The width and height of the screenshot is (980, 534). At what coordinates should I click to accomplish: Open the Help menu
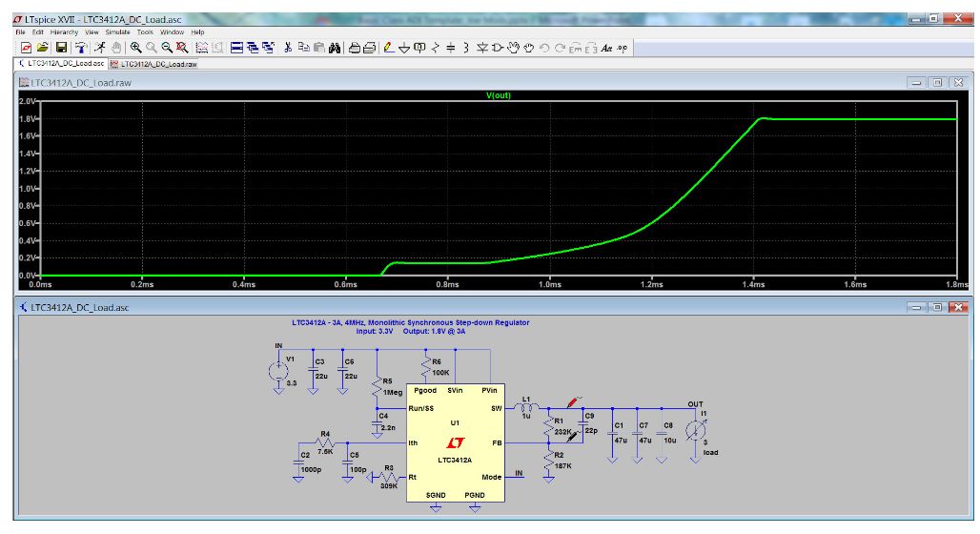point(197,31)
